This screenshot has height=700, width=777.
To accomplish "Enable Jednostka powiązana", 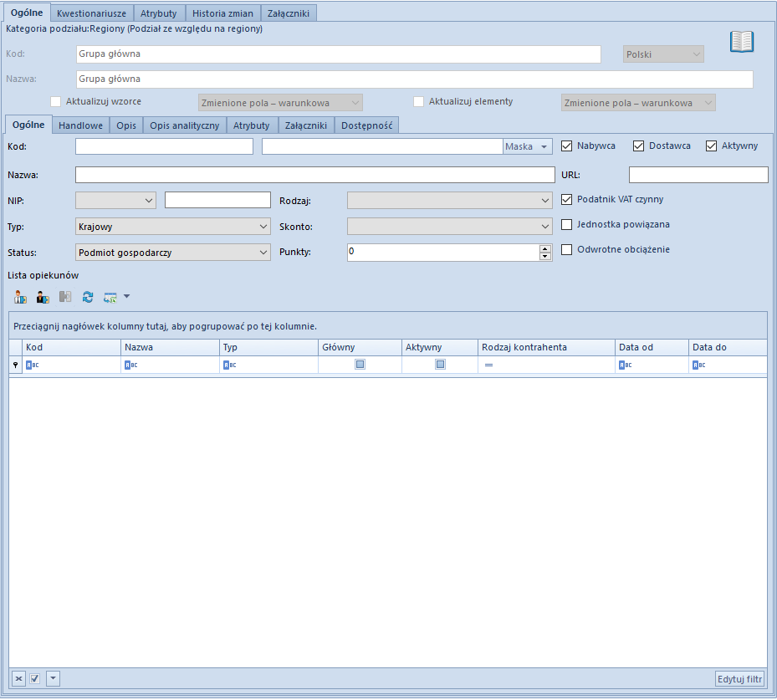I will coord(566,224).
